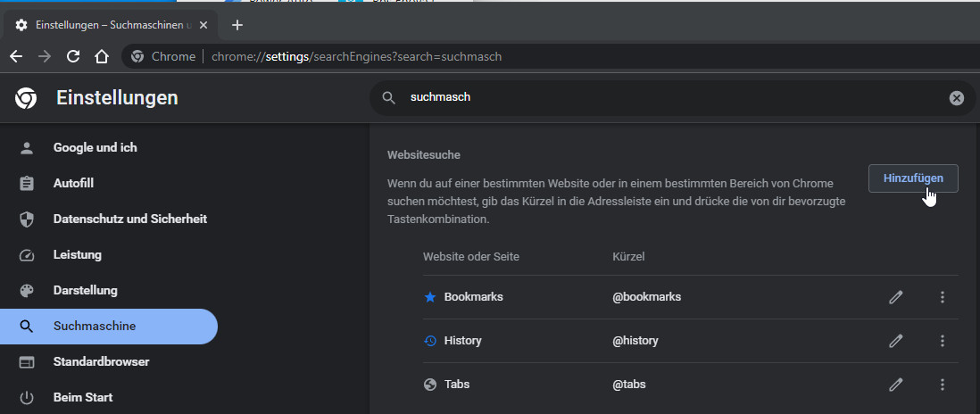
Task: Open Datenschutz und Sicherheit settings
Action: coord(129,219)
